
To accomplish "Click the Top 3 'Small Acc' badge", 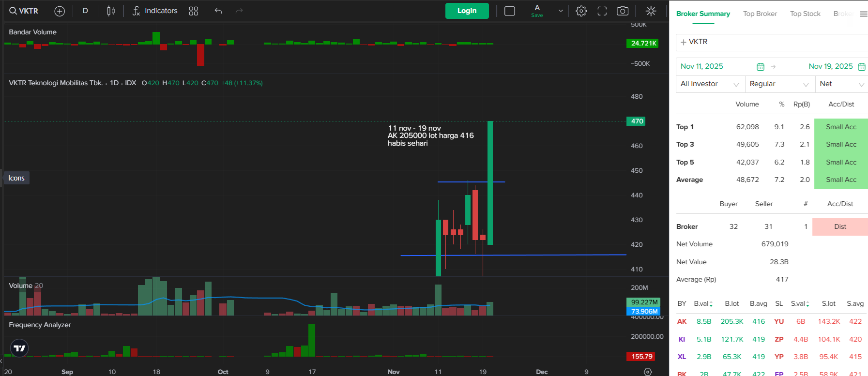I will (x=841, y=144).
